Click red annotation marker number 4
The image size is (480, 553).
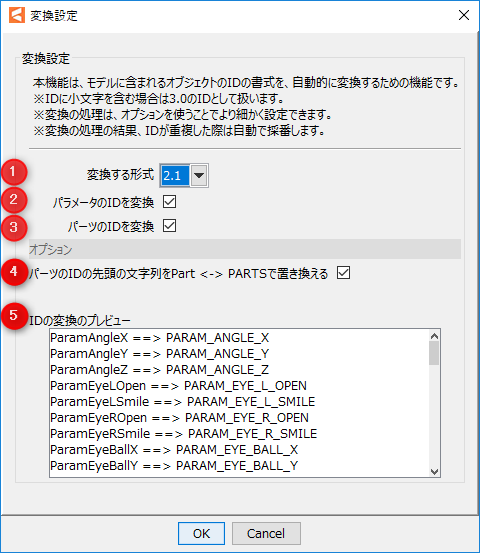pos(14,272)
